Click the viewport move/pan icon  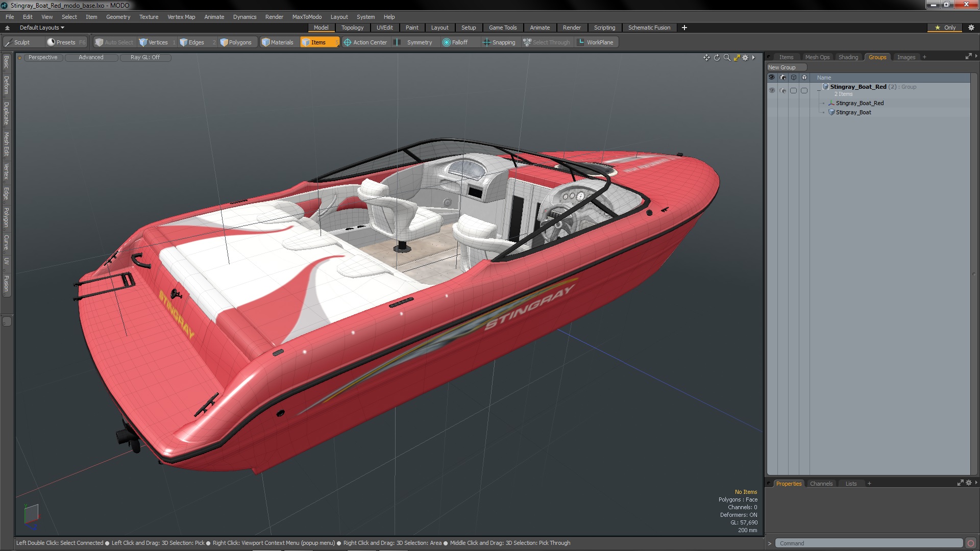coord(706,58)
